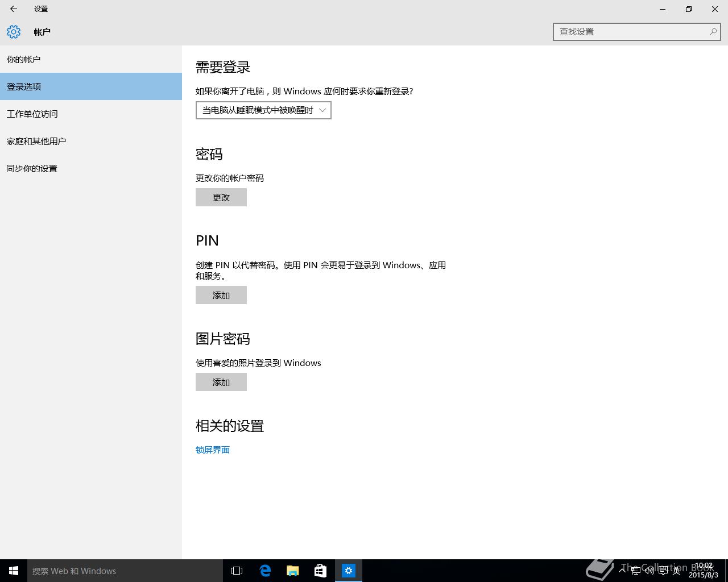Open Task View from the taskbar
Screen dimensions: 728x582
[237, 571]
